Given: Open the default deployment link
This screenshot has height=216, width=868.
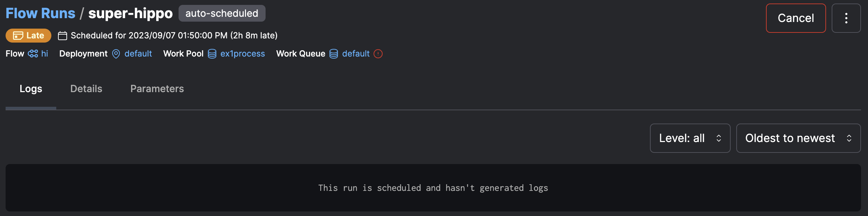Looking at the screenshot, I should [138, 53].
